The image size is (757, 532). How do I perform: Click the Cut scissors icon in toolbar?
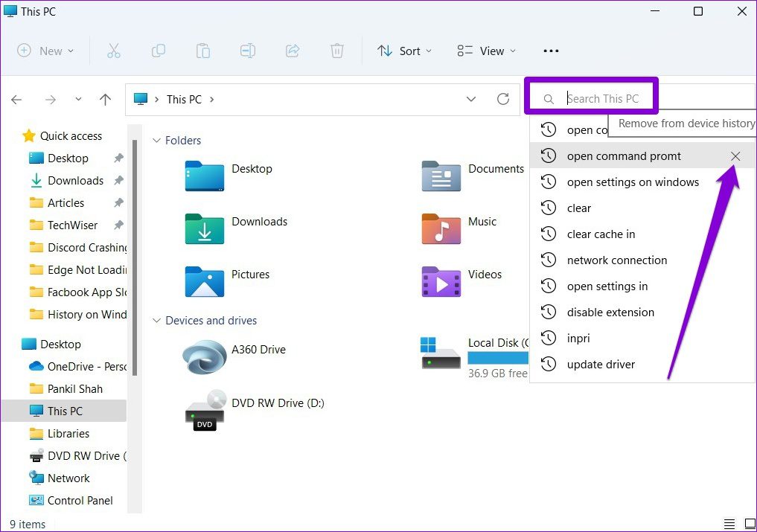(x=113, y=51)
